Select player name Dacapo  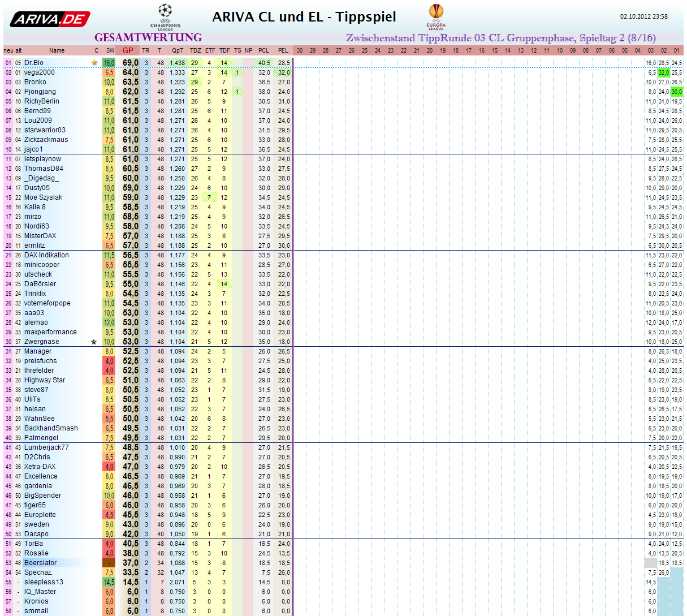36,534
